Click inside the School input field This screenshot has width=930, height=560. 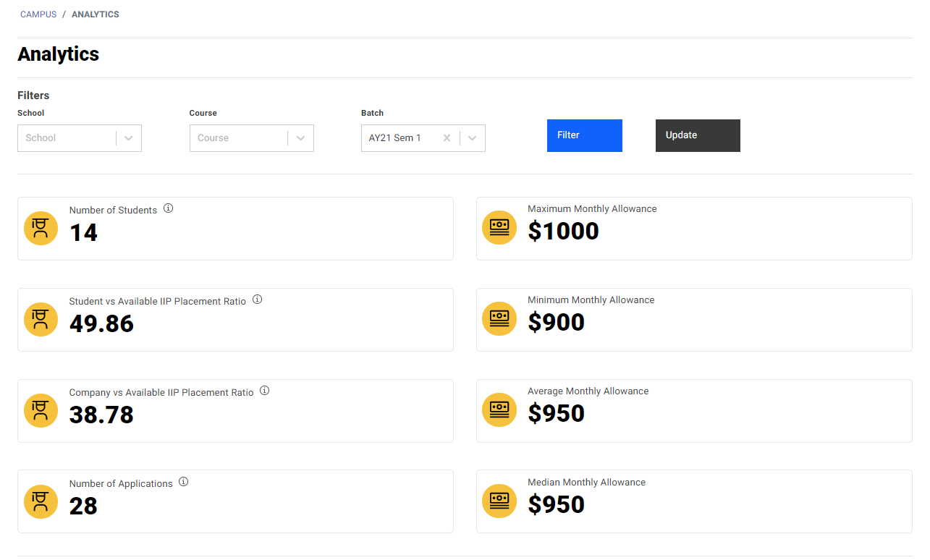[65, 138]
